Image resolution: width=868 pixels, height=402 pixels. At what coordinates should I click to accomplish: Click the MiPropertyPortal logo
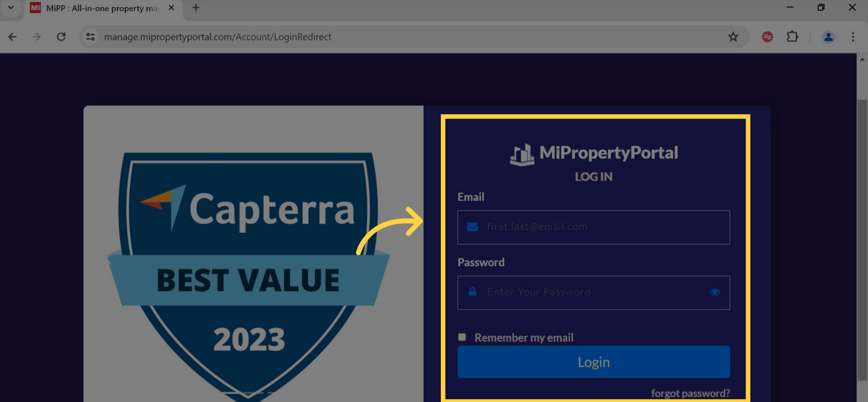(593, 154)
